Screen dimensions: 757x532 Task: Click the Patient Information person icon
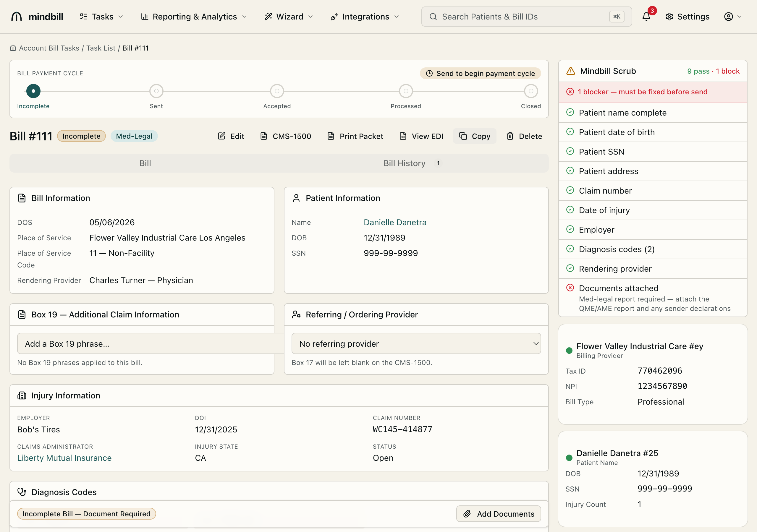click(x=296, y=198)
